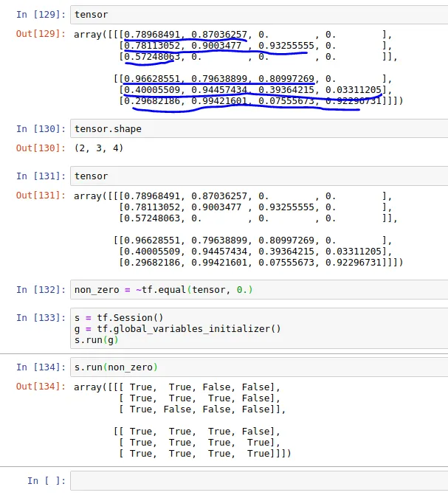Select the In [131]: prompt label

click(41, 176)
